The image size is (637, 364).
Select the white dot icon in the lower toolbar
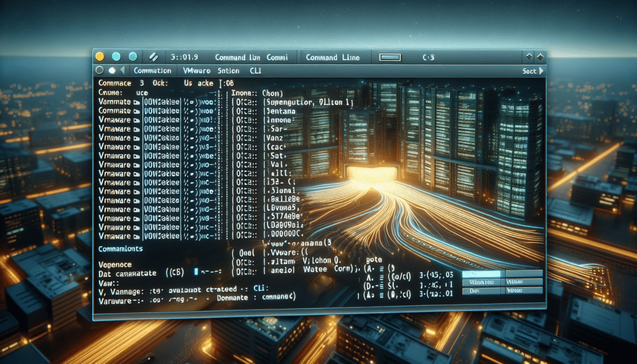pos(111,70)
